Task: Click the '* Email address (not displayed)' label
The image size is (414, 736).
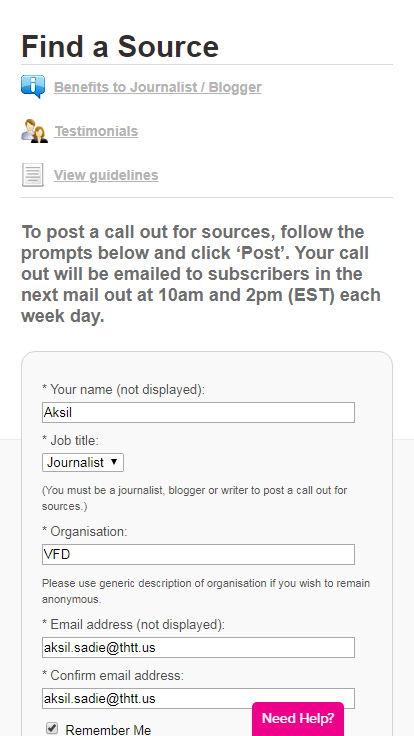Action: (x=134, y=625)
